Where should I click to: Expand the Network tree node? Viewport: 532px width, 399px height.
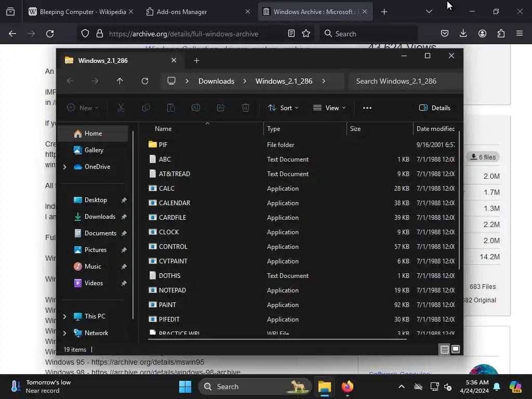(64, 333)
